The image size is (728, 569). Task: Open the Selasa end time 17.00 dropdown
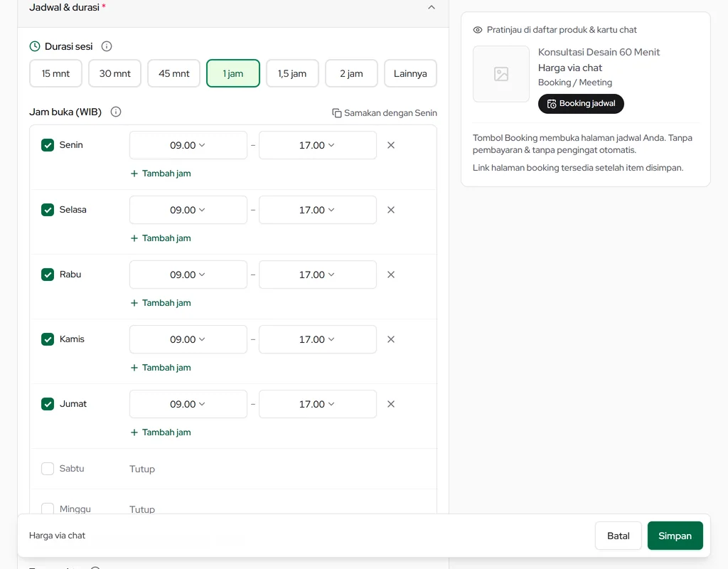[x=318, y=210]
